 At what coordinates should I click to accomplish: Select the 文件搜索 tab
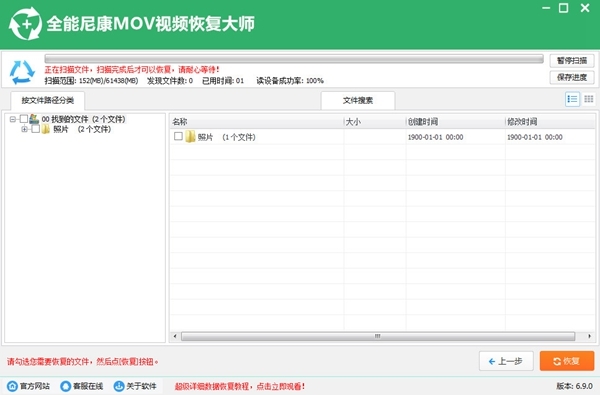(x=358, y=101)
